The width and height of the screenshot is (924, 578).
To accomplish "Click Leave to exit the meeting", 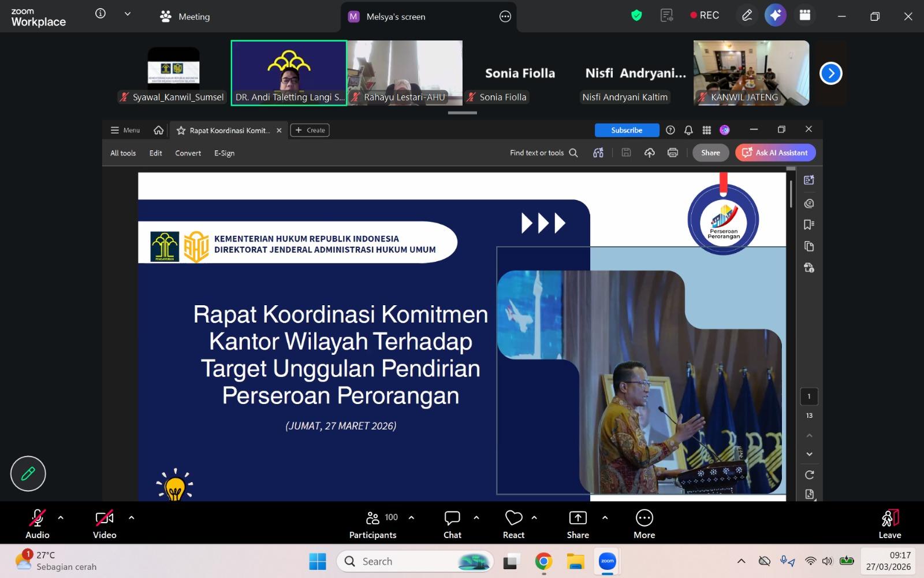I will tap(889, 523).
